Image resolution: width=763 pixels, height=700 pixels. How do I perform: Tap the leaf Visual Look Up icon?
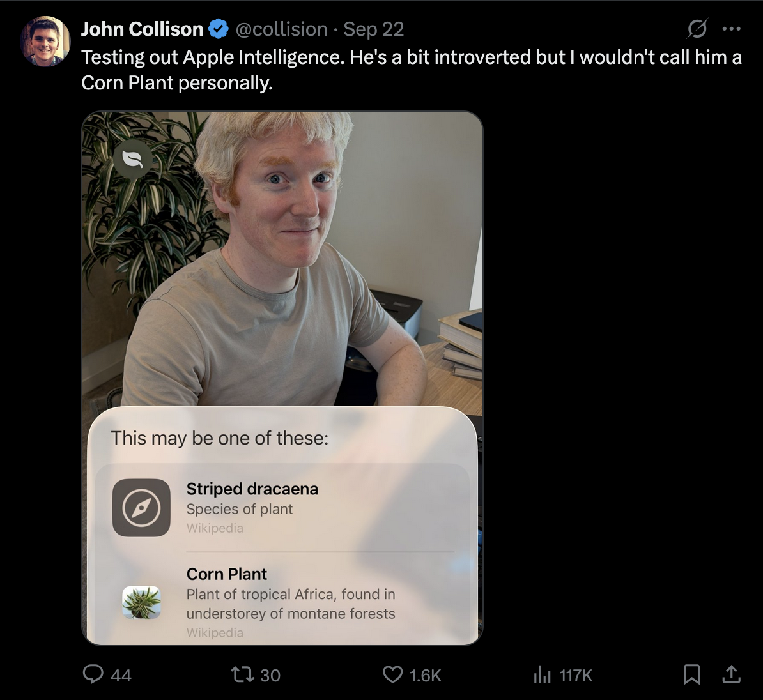(133, 160)
